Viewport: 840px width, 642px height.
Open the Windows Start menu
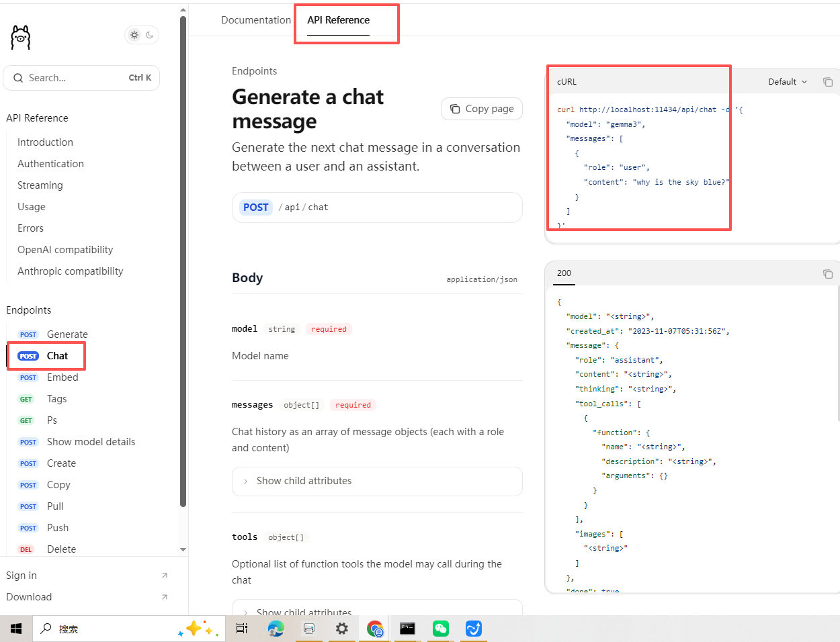tap(16, 629)
